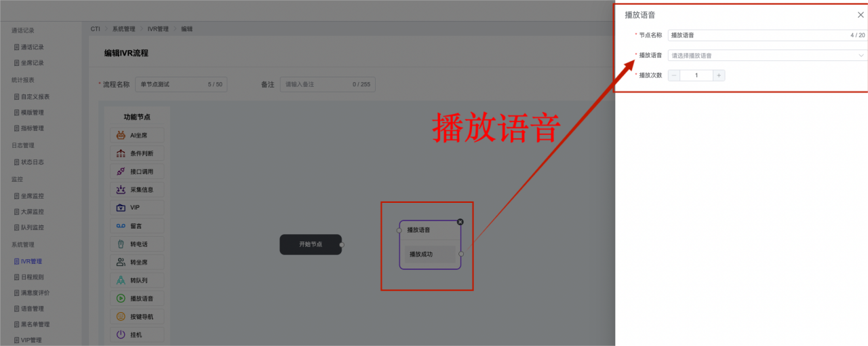This screenshot has width=868, height=346.
Task: Remove the 播放语音 node with its X badge
Action: pyautogui.click(x=460, y=222)
